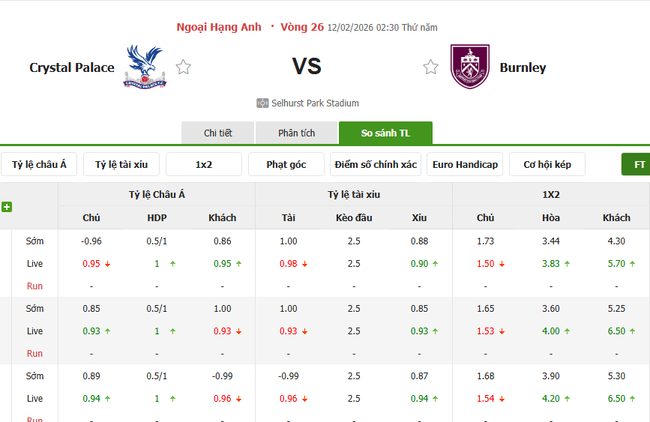Screen dimensions: 650x422
Task: Choose the Tỷ lệ tài xỉu filter
Action: 122,164
